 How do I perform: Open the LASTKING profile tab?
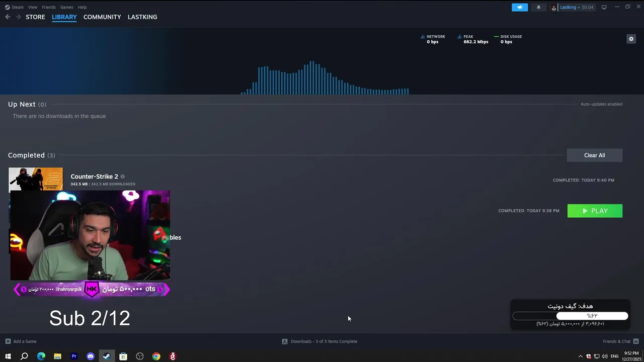click(x=142, y=17)
